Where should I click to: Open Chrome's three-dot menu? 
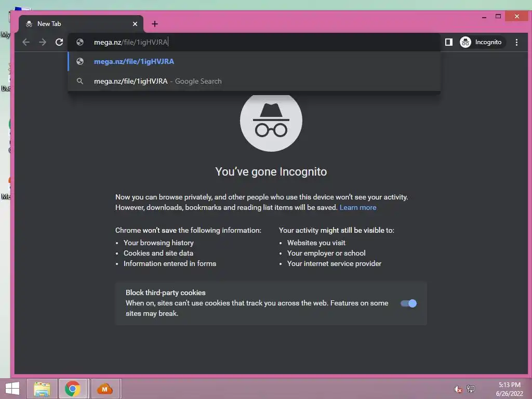(x=516, y=42)
